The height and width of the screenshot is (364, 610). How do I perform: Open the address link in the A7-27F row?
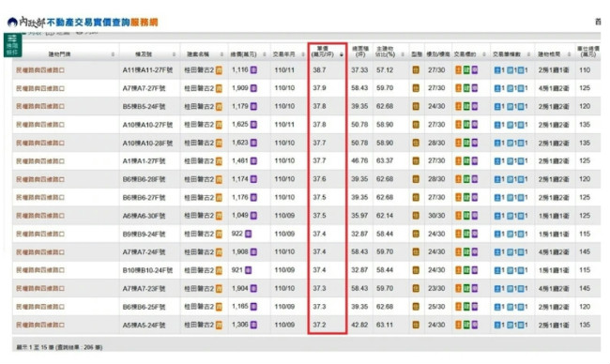tap(40, 88)
